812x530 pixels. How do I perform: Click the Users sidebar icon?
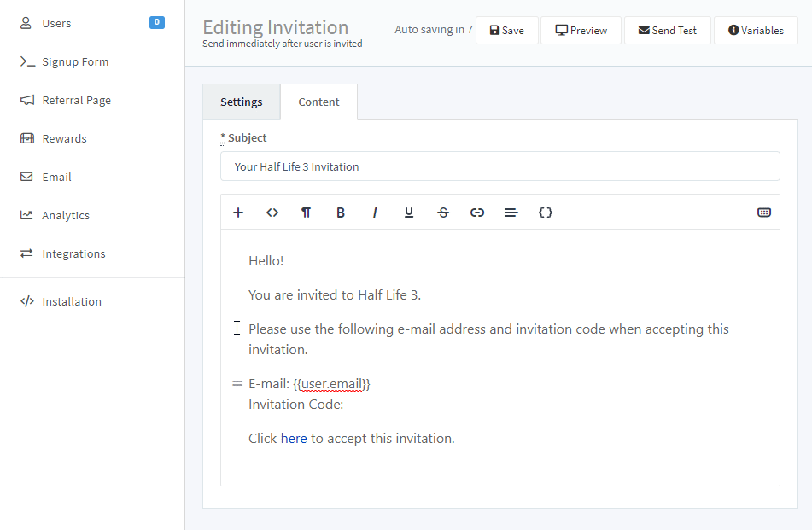tap(26, 23)
